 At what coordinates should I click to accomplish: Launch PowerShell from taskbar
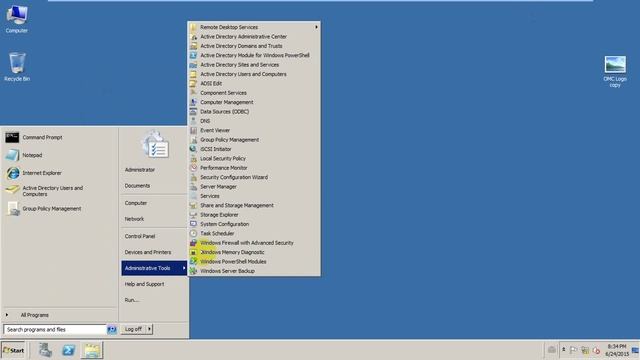pos(68,350)
